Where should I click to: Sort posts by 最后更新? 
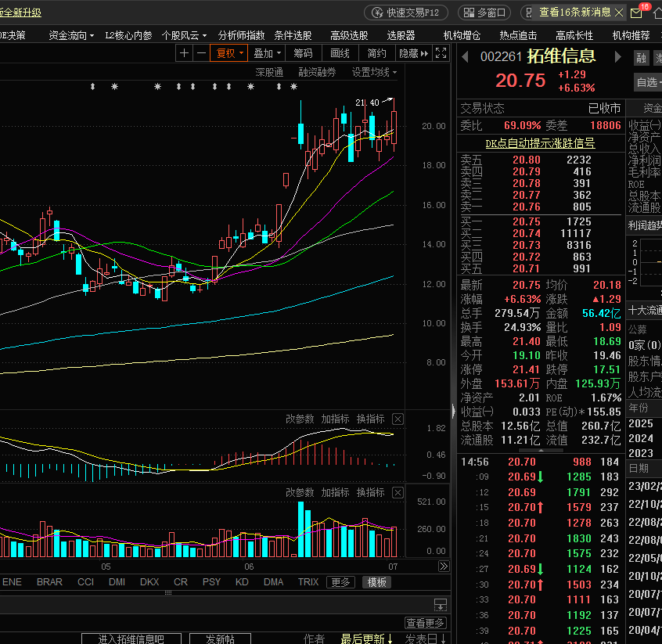[366, 639]
